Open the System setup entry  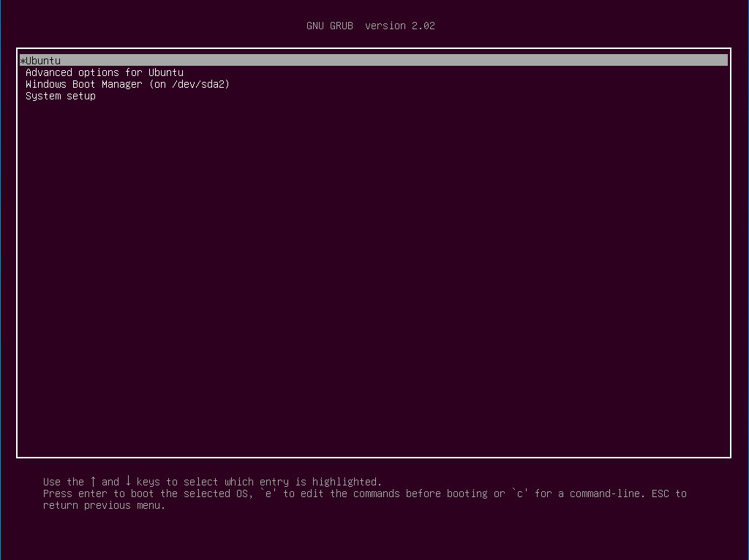click(x=61, y=96)
